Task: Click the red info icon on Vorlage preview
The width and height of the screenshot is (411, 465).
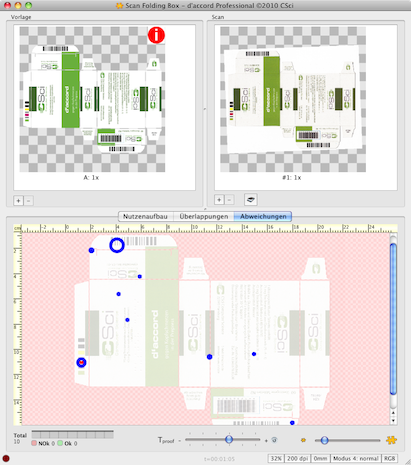Action: [156, 35]
